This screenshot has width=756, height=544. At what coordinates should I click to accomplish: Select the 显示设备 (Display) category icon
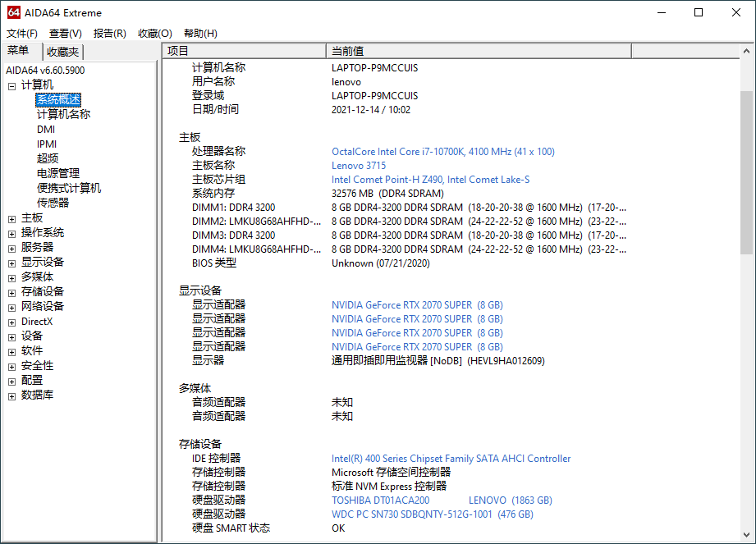tap(42, 261)
